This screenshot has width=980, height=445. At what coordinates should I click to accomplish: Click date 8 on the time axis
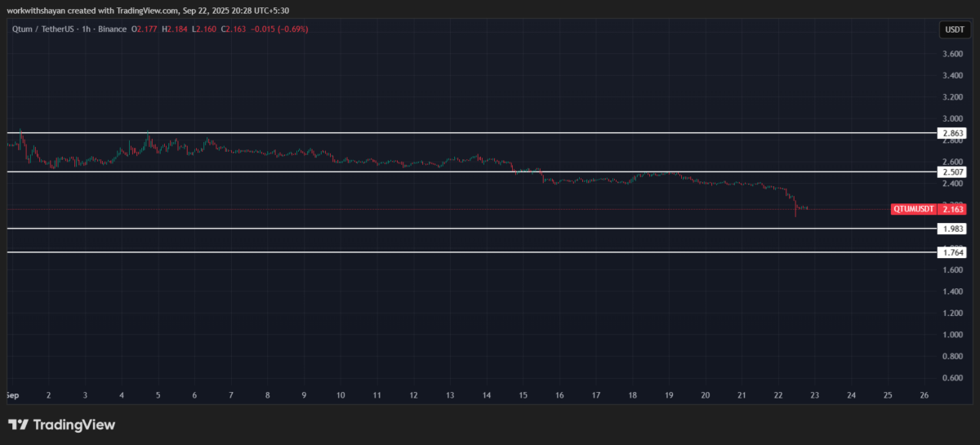267,395
